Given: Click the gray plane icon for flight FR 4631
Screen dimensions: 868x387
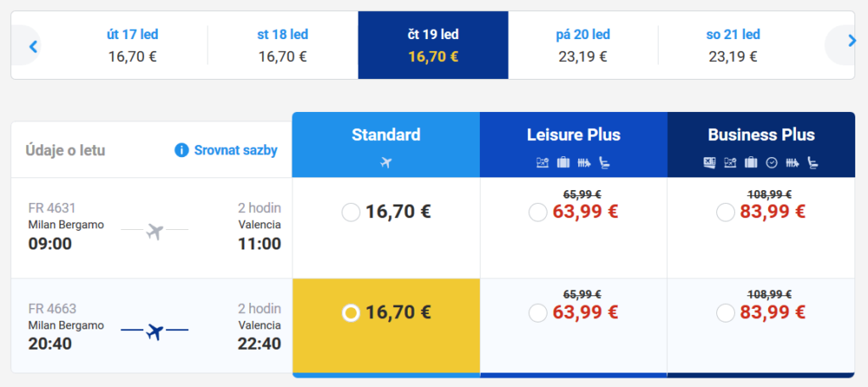Looking at the screenshot, I should [155, 231].
